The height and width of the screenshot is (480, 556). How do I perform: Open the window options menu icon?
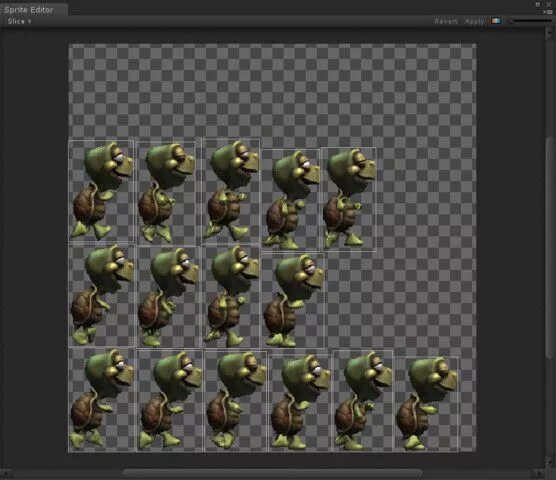click(549, 12)
